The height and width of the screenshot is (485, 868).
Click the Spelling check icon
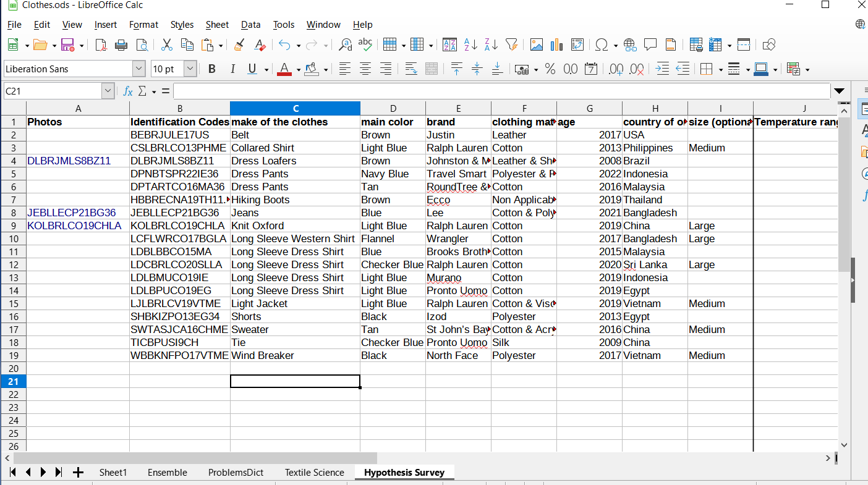pos(365,44)
